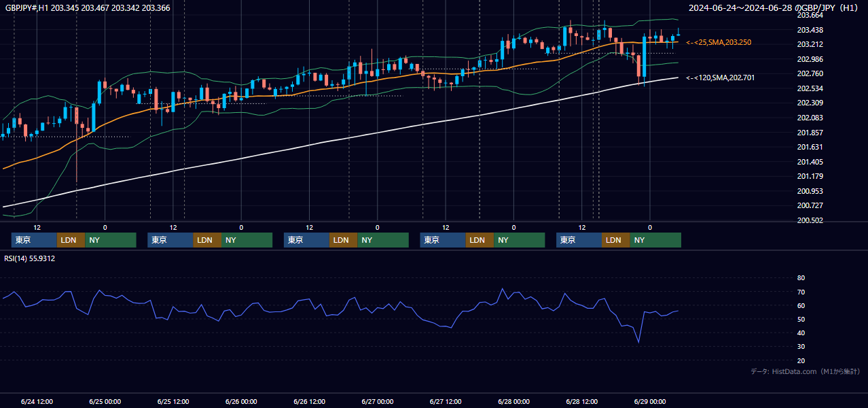Click the 201.405 price axis value

(810, 162)
